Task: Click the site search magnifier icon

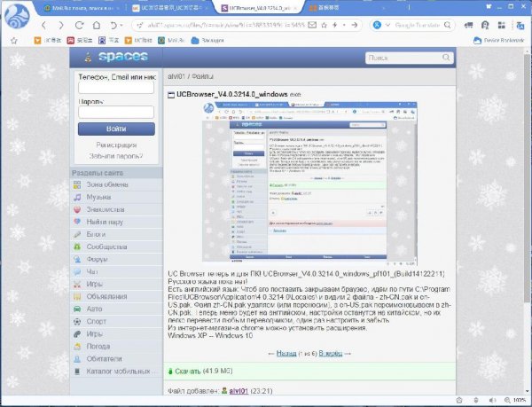Action: click(x=447, y=58)
